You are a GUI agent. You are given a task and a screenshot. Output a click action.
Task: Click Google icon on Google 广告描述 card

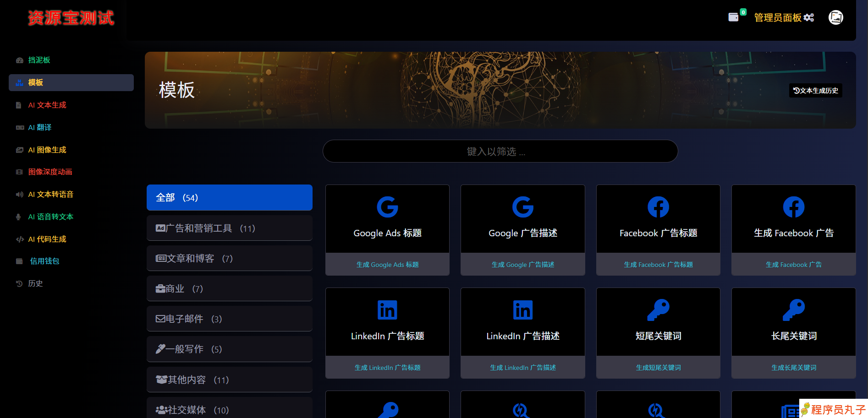click(x=523, y=207)
